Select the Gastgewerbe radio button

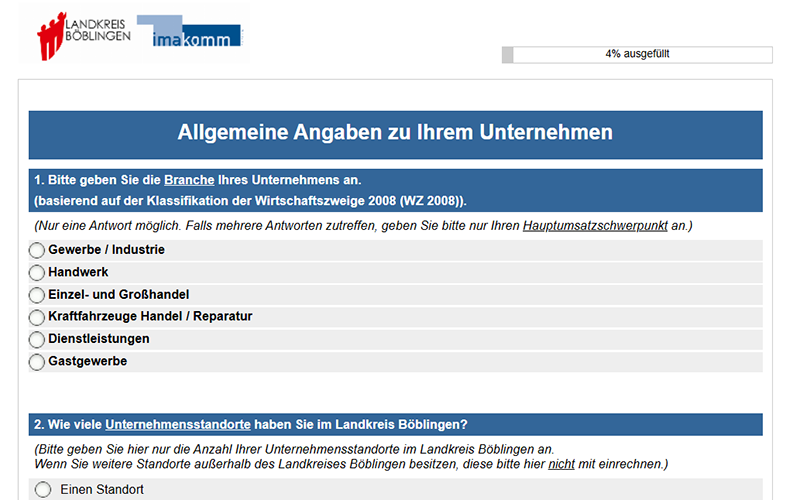pyautogui.click(x=37, y=362)
